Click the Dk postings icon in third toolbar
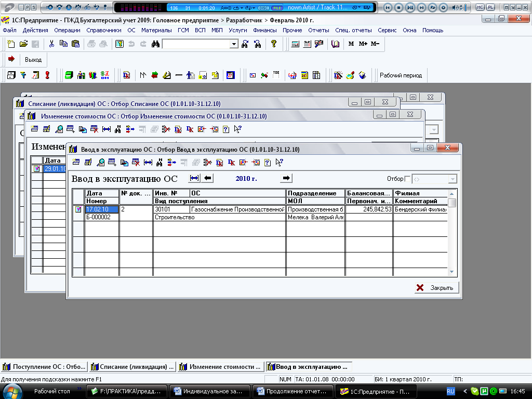 [127, 75]
